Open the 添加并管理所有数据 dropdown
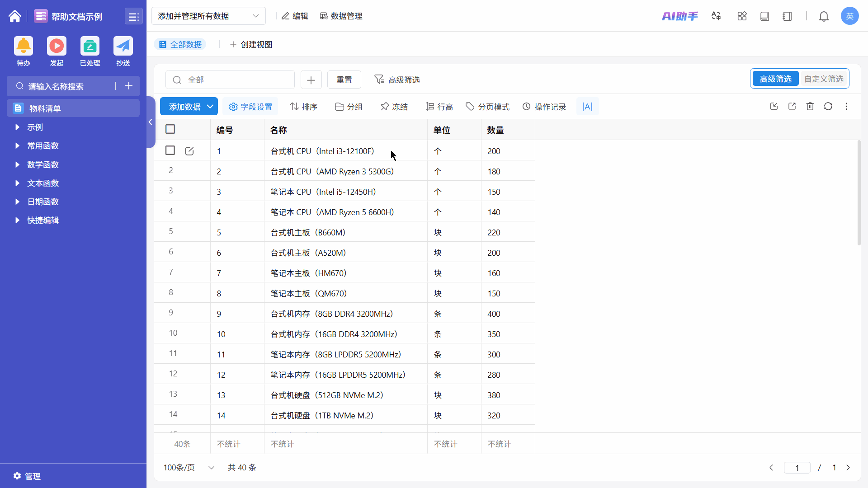This screenshot has width=868, height=488. (x=208, y=16)
